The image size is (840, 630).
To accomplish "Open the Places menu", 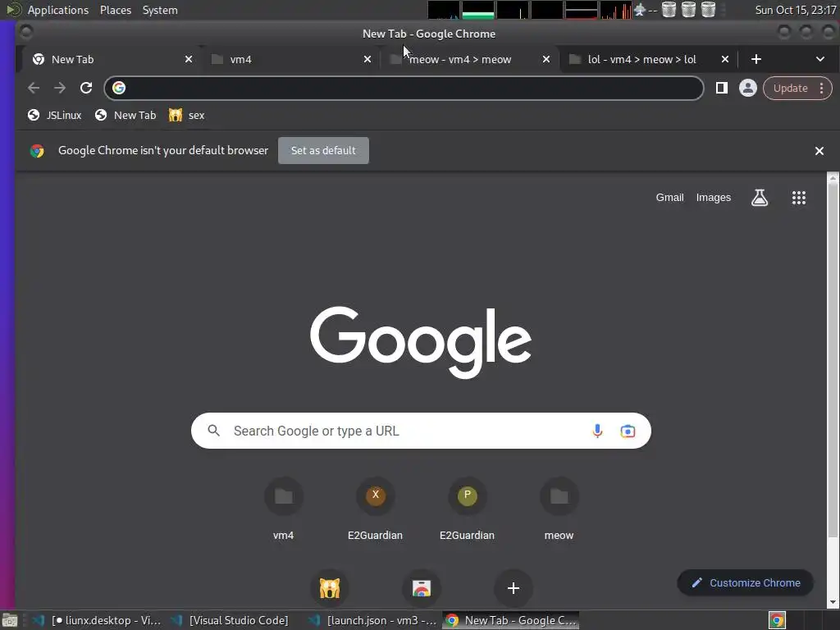I will (x=115, y=10).
